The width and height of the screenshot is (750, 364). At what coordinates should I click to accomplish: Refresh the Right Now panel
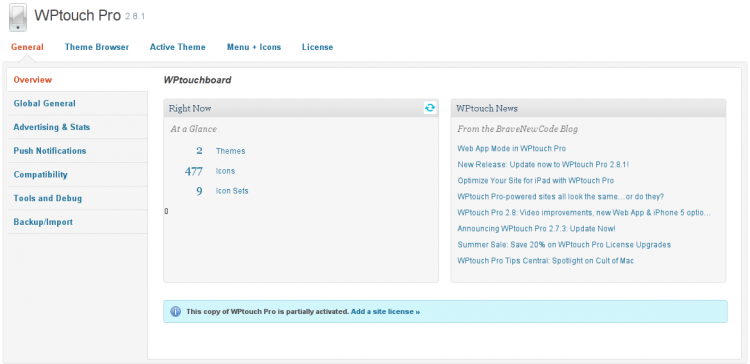tap(430, 108)
